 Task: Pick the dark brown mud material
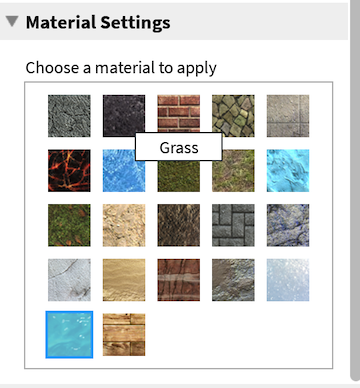point(179,225)
